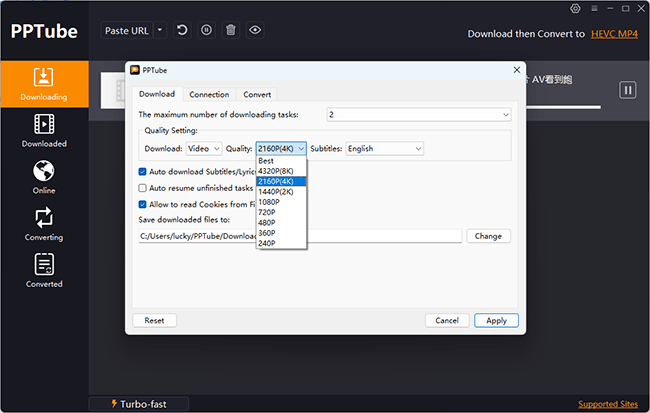Open the Subtitles language dropdown

(x=384, y=148)
